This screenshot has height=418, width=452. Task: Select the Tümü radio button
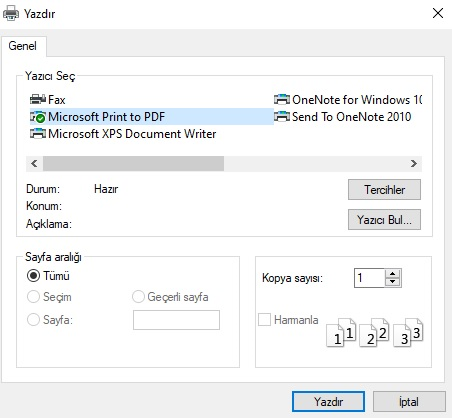[x=33, y=276]
